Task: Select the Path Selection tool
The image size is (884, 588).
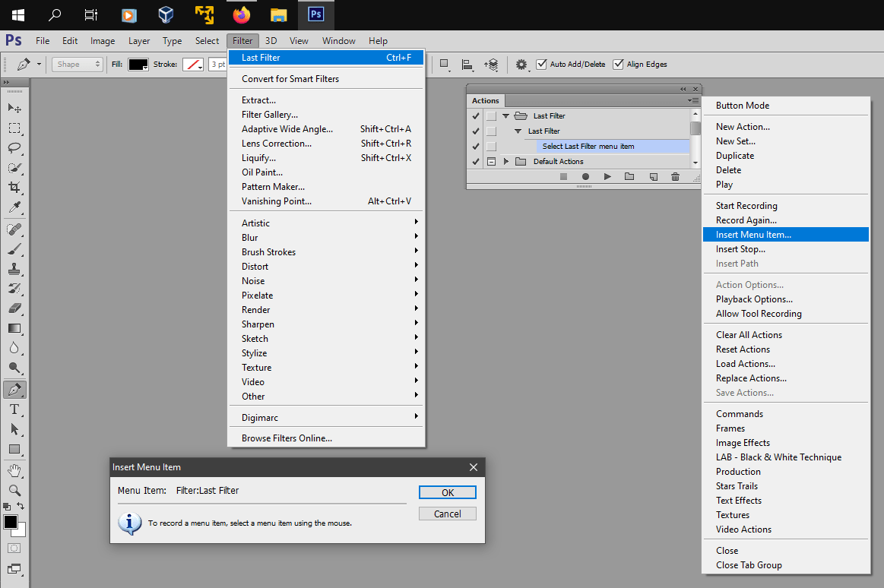Action: click(x=14, y=429)
